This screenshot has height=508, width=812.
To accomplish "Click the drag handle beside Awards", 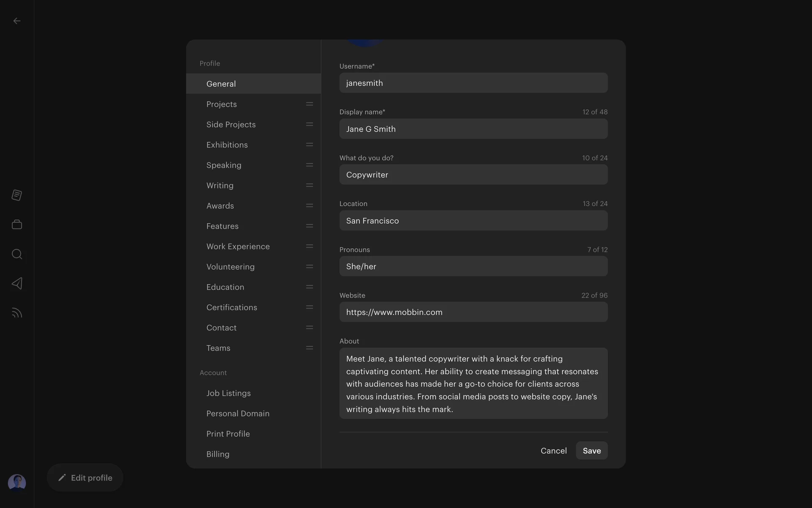I will 310,206.
